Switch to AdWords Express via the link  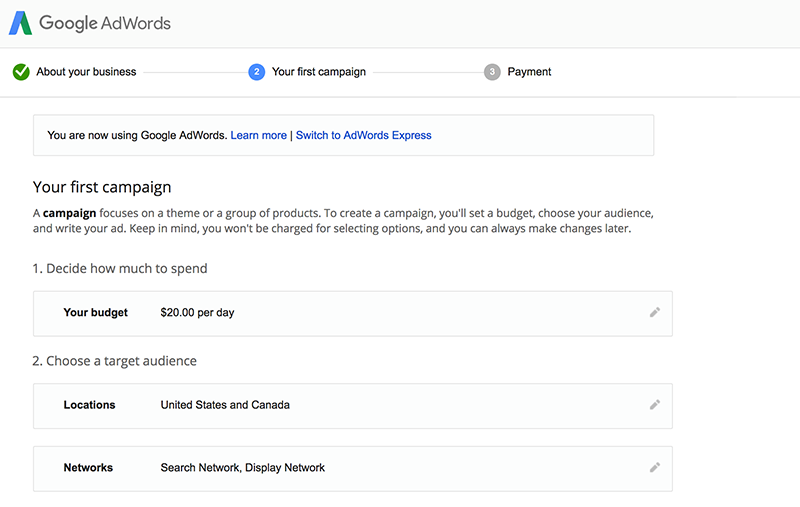pyautogui.click(x=364, y=135)
